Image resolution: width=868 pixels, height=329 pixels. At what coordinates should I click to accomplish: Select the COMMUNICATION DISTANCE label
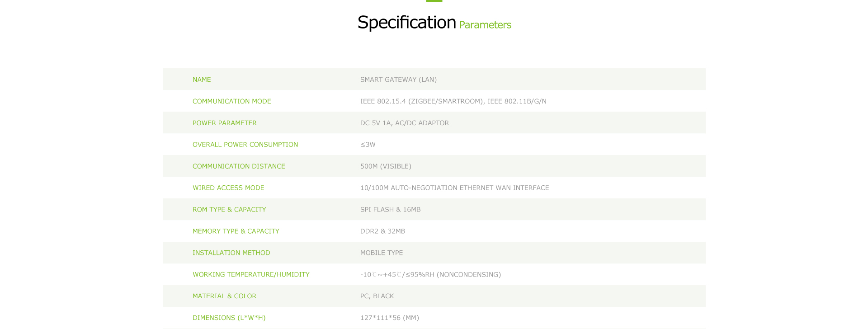coord(239,166)
